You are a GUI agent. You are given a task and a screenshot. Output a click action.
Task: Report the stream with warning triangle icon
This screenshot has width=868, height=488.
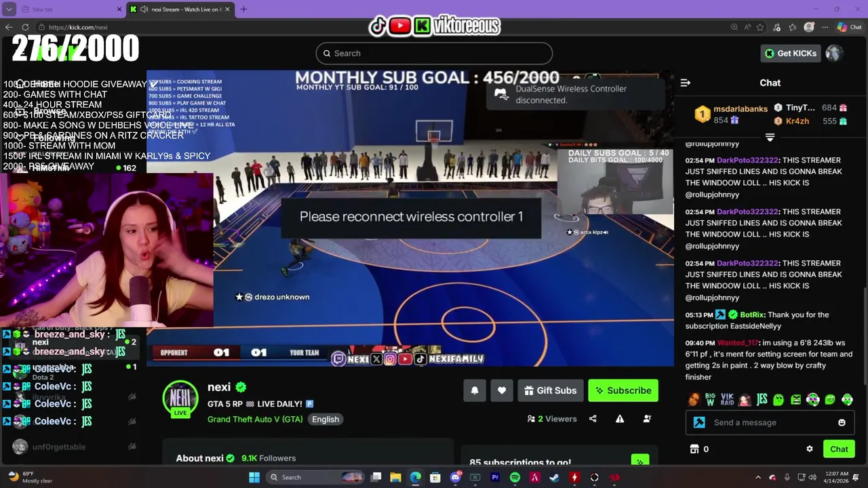620,419
